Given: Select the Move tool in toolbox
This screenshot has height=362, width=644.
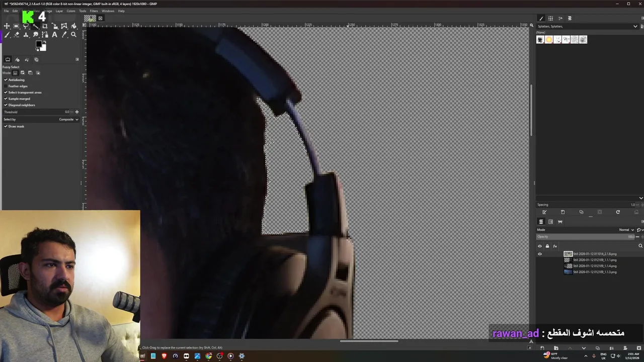Looking at the screenshot, I should 7,26.
